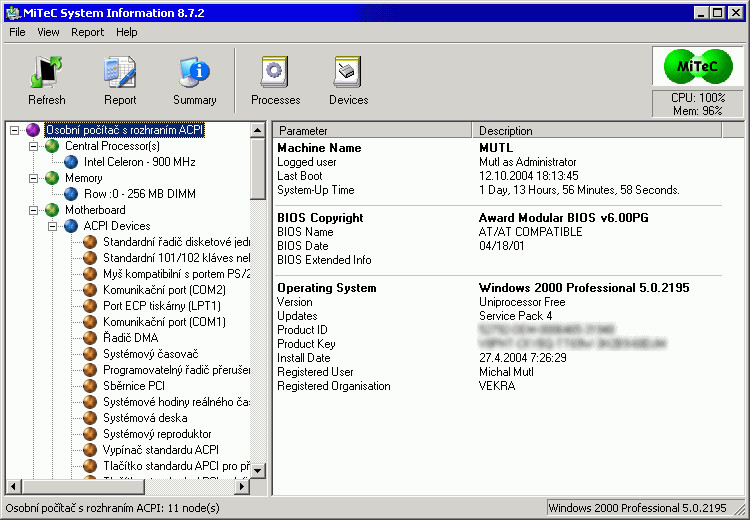This screenshot has height=520, width=750.
Task: Click the Row :0 DIMM blue icon
Action: coord(71,194)
